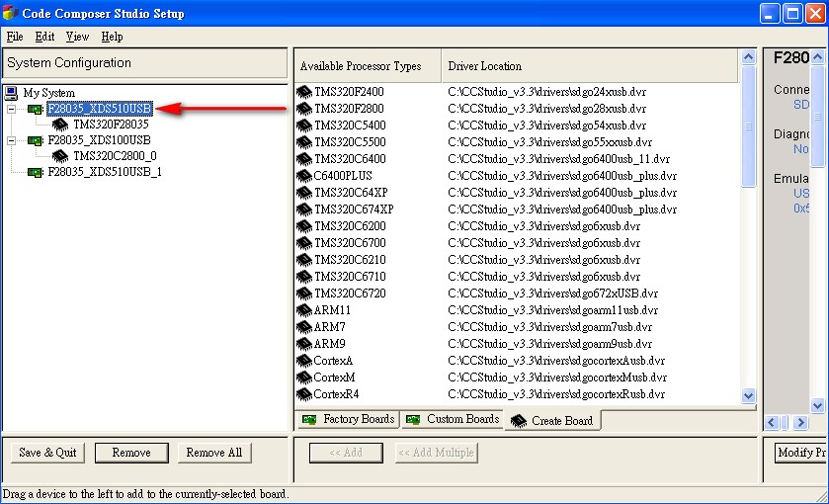
Task: Click the chip icon of CortexR4
Action: point(304,394)
